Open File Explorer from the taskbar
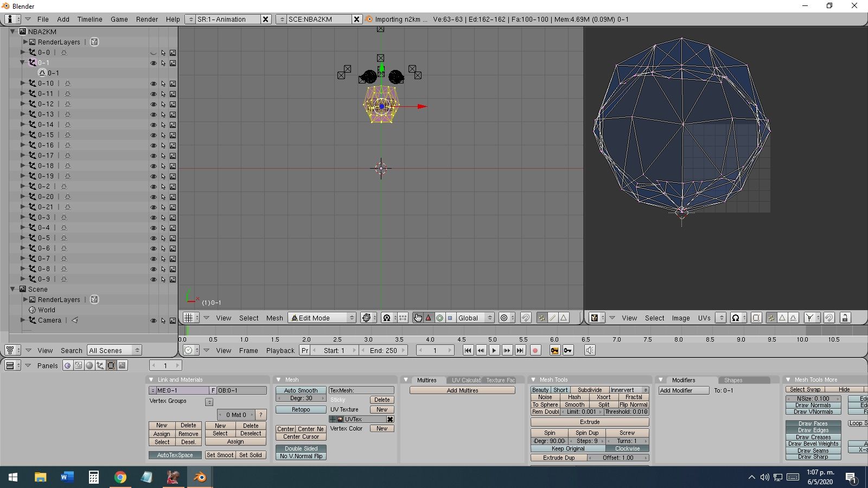 pos(41,477)
